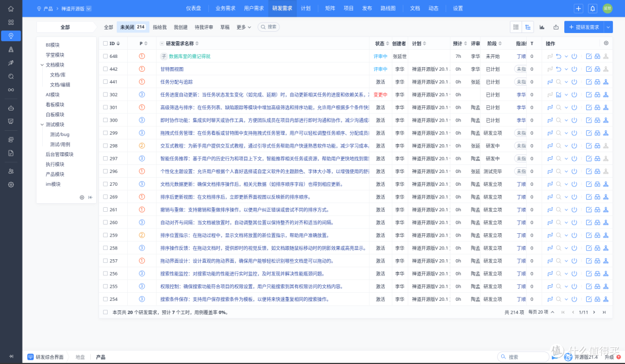
Task: Click the plus add icon in top bar
Action: [x=578, y=8]
